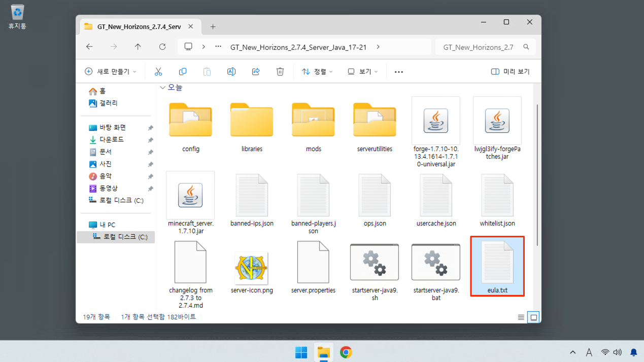Switch to large icons view
This screenshot has height=362, width=644.
(533, 317)
